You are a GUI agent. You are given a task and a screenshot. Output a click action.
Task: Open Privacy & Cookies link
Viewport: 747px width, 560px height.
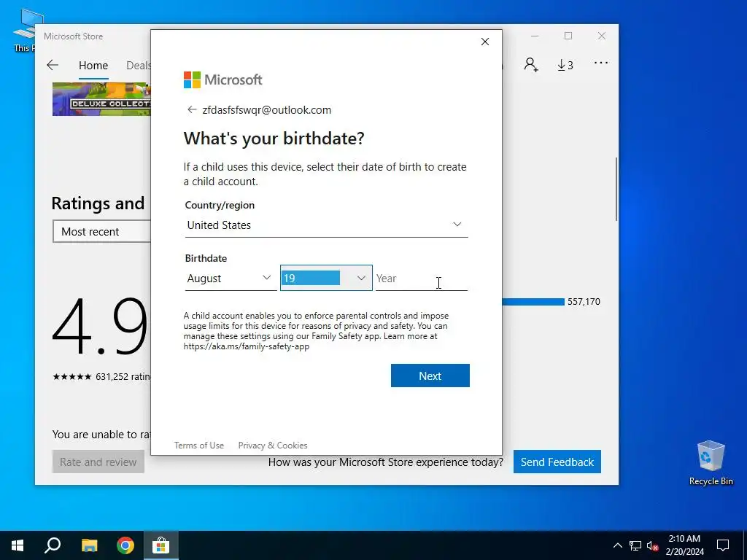point(273,446)
